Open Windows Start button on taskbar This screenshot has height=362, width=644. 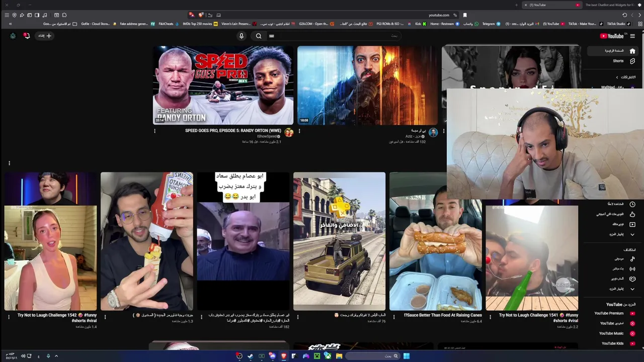(x=406, y=356)
